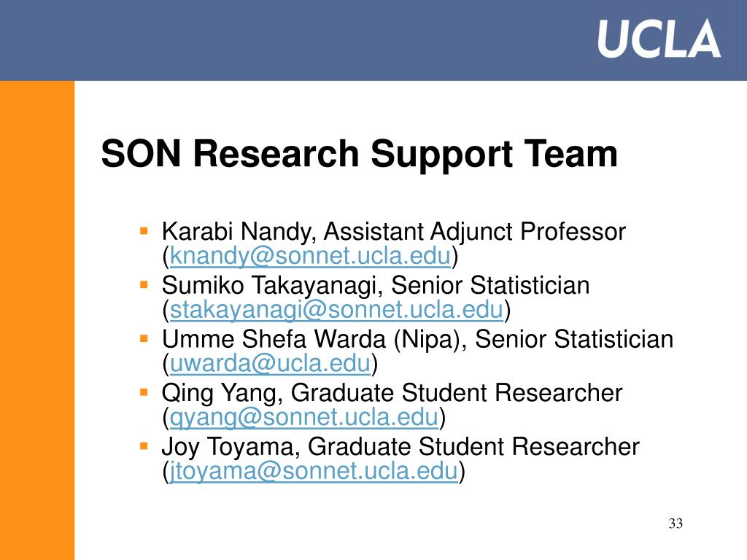Click Sumiko Takayanagi, Senior Statistician text
This screenshot has height=560, width=747.
coord(376,286)
